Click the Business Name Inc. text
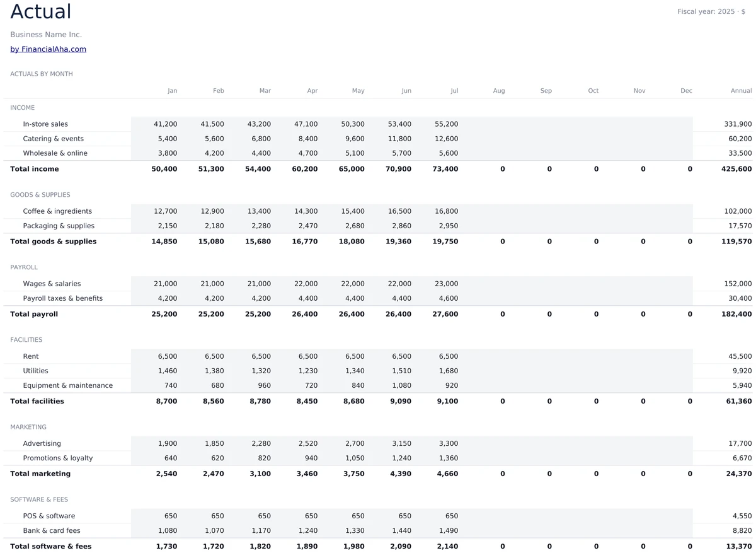 coord(46,35)
